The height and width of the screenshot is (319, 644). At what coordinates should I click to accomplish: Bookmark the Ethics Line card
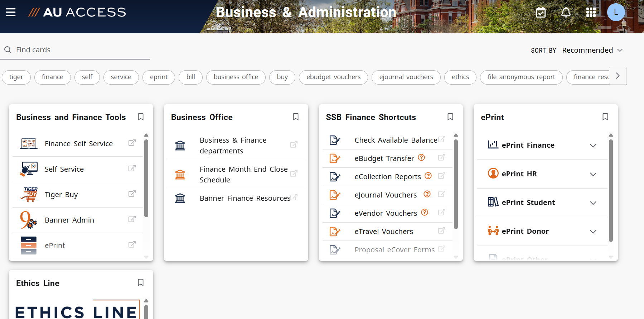coord(141,282)
